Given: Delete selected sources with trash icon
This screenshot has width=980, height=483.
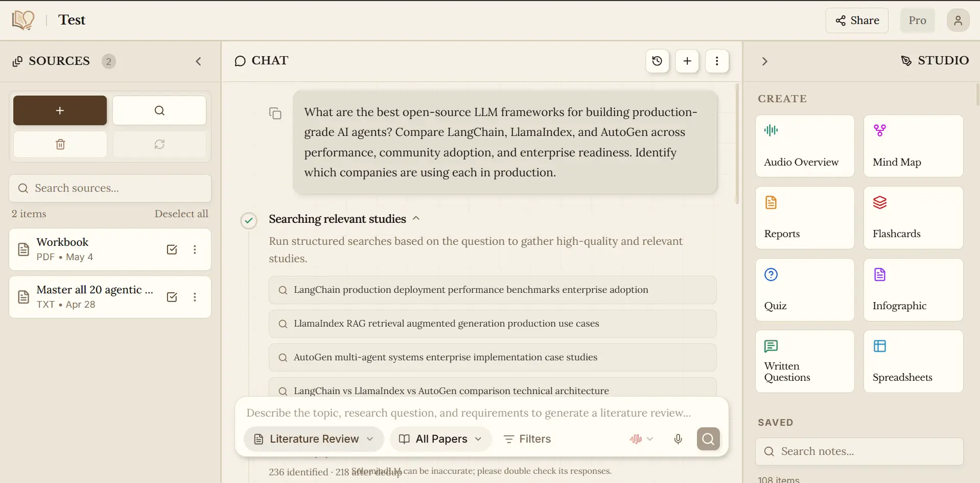Looking at the screenshot, I should pyautogui.click(x=60, y=145).
